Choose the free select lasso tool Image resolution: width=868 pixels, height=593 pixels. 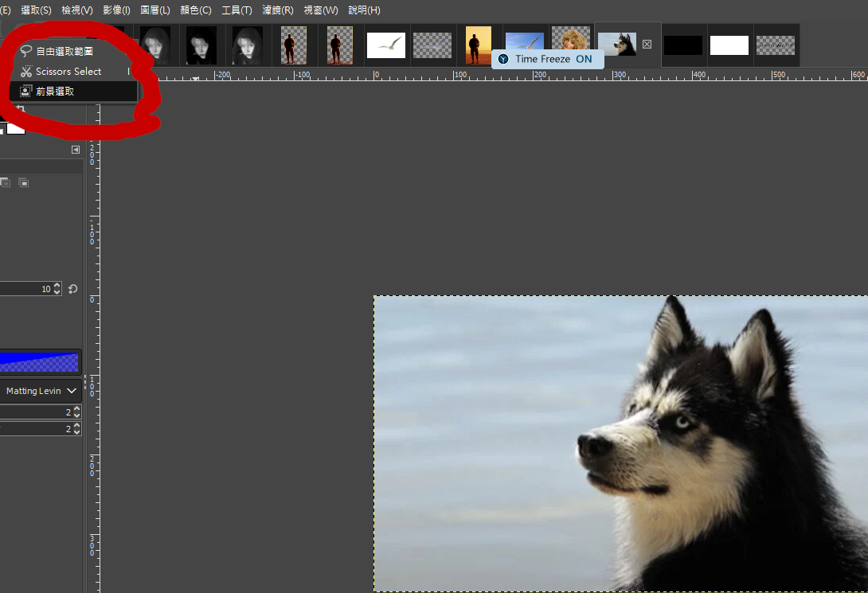[64, 51]
